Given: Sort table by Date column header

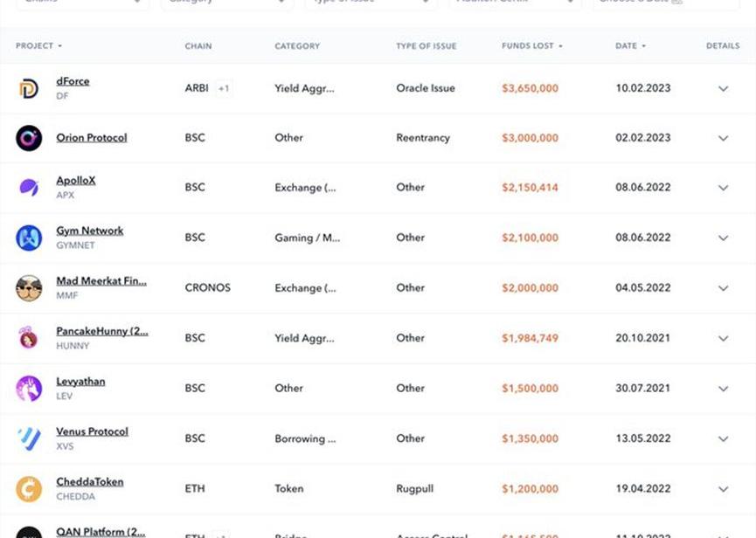Looking at the screenshot, I should click(630, 46).
